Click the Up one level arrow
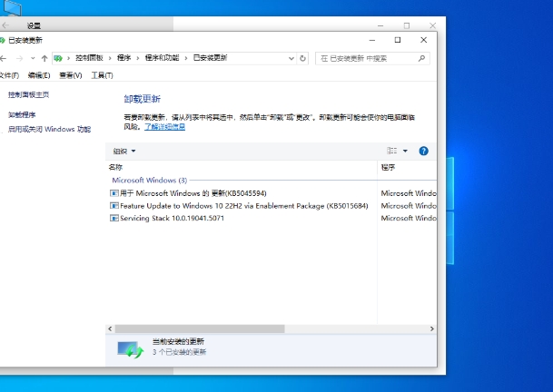 coord(44,58)
